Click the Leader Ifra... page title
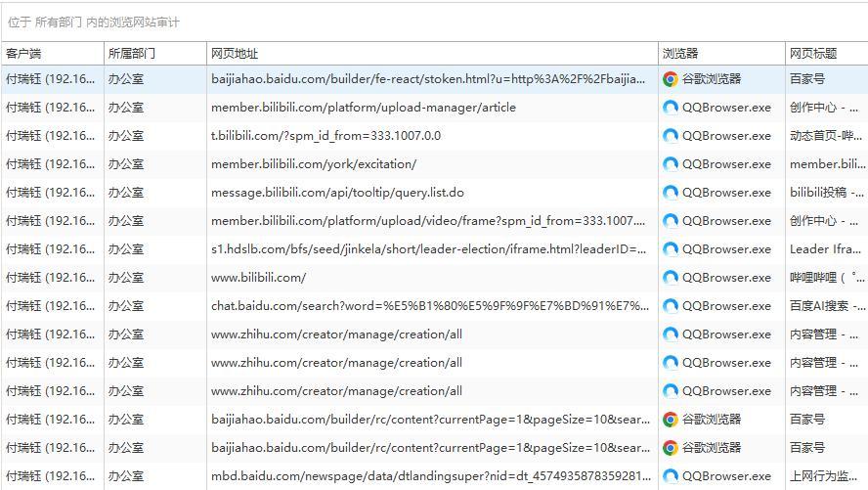Screen dimensions: 868x490 tap(825, 249)
